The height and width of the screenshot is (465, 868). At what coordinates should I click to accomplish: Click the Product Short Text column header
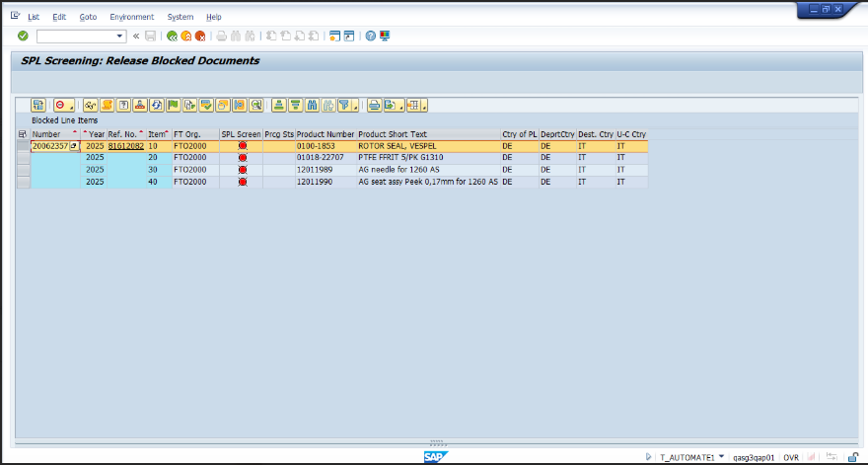pos(428,134)
